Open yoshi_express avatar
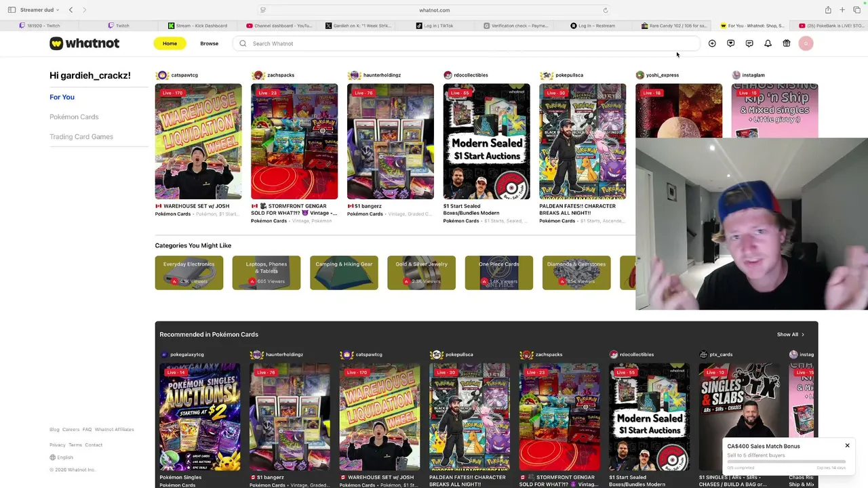 click(640, 75)
